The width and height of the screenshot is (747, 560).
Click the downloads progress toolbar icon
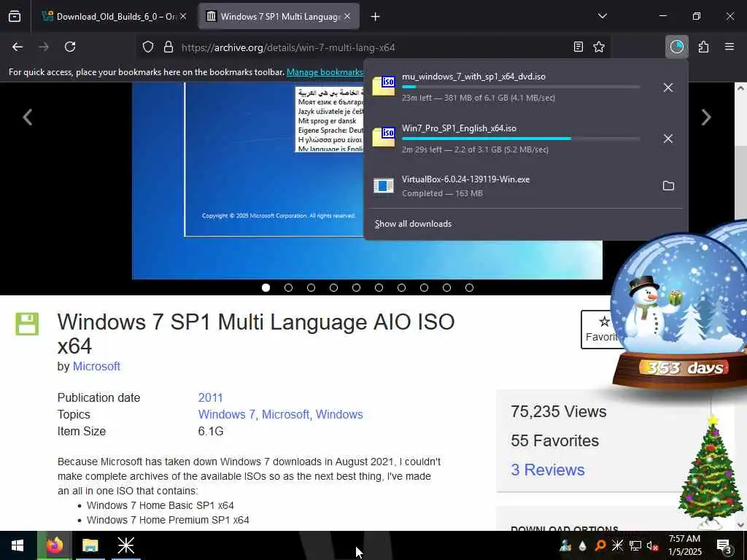coord(676,47)
